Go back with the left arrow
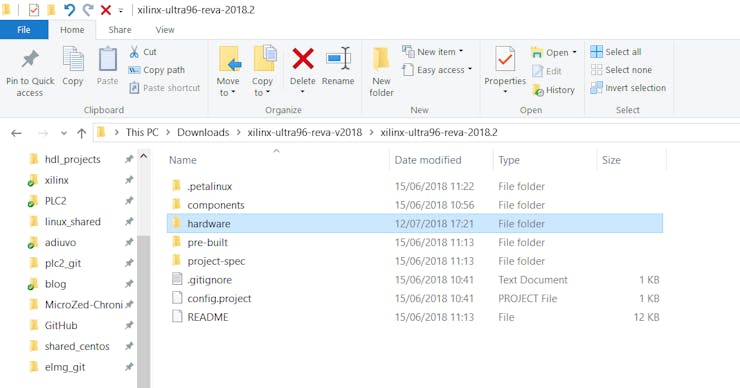Screen dimensions: 740x388 [17, 133]
